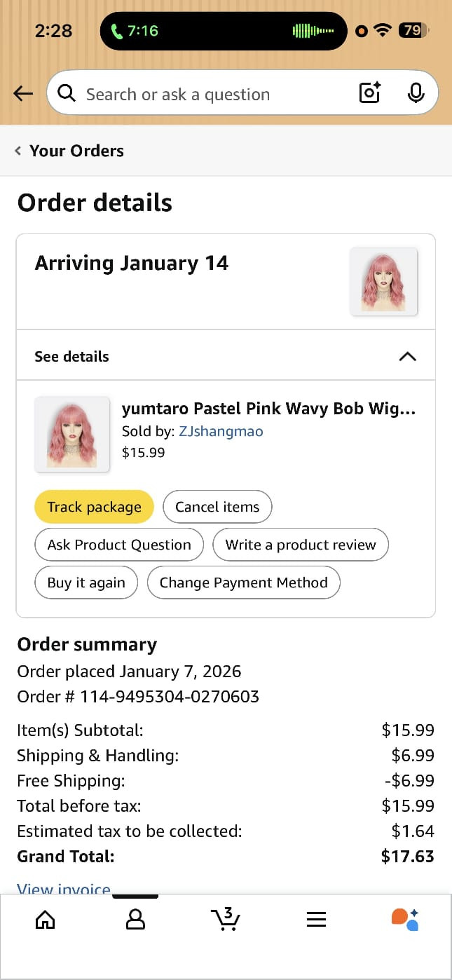
Task: Open the shopping cart icon
Action: 226,919
